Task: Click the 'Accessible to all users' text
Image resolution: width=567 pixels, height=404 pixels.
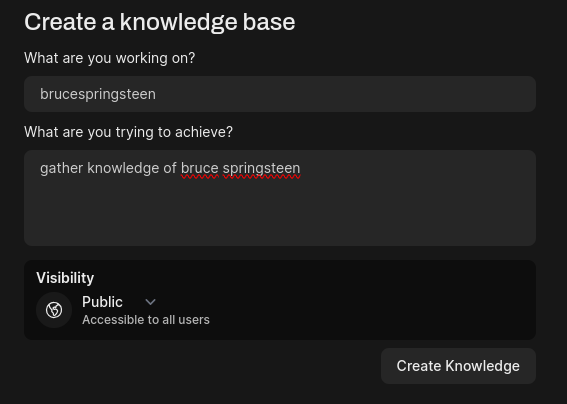Action: click(x=146, y=320)
